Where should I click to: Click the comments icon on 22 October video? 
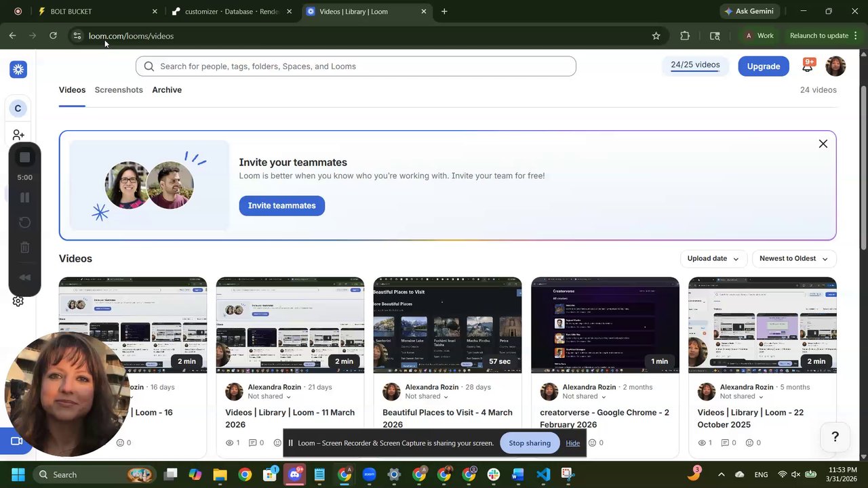(725, 443)
